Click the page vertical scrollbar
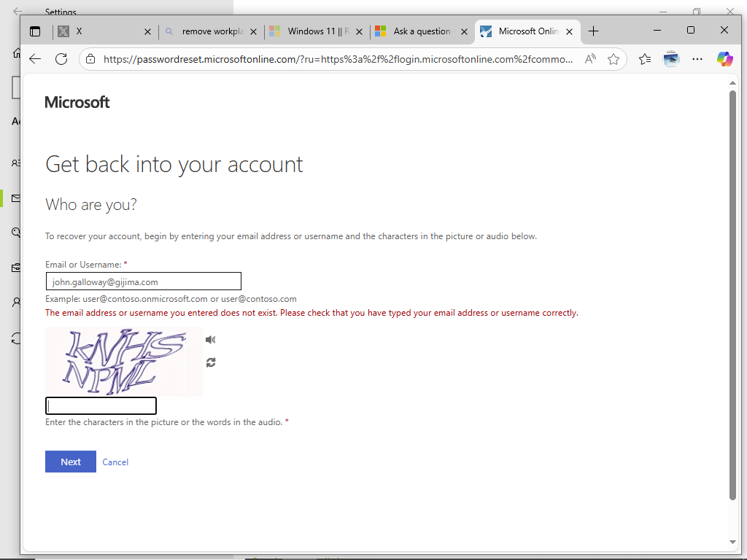747x560 pixels. click(x=732, y=295)
